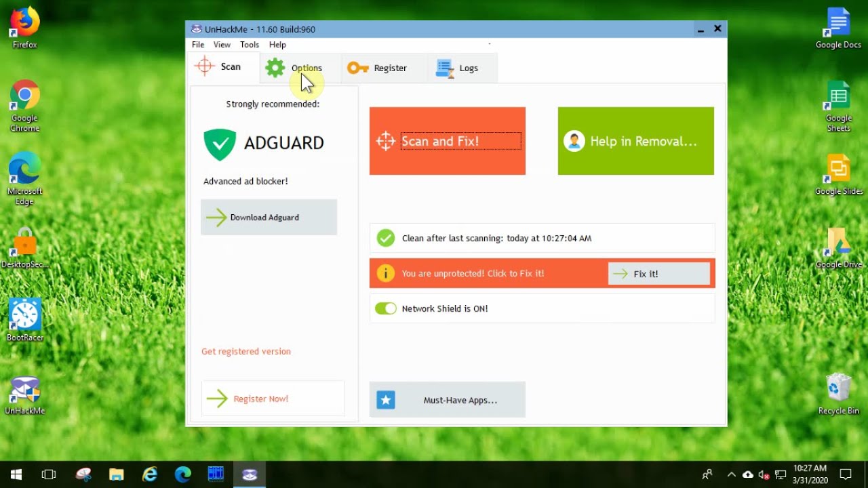Open Internet Explorer from taskbar
This screenshot has height=488, width=868.
[x=150, y=474]
